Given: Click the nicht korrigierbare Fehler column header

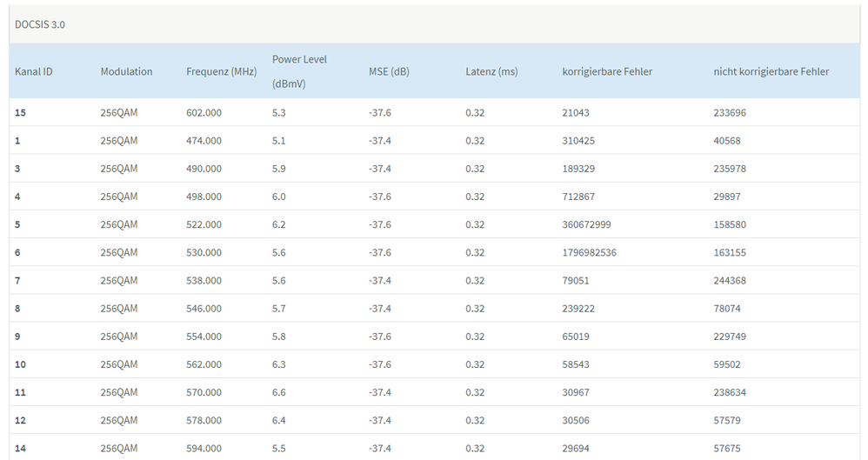Looking at the screenshot, I should tap(771, 71).
